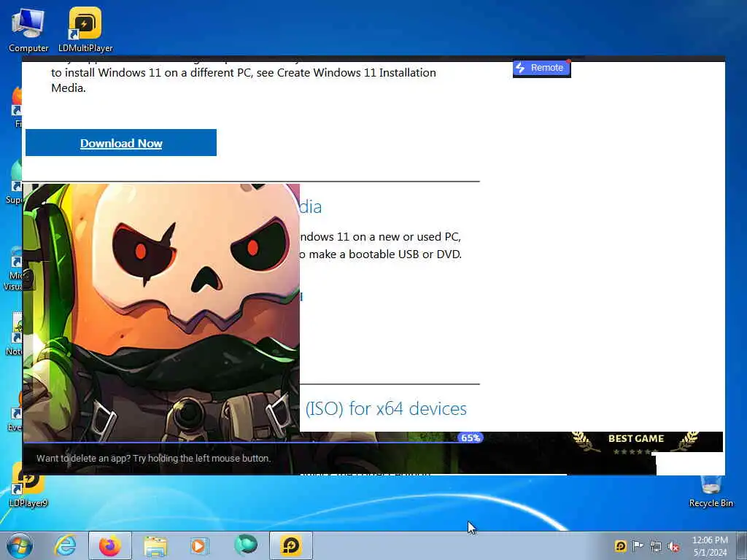Click the muted volume tray icon
This screenshot has width=747, height=560.
673,546
